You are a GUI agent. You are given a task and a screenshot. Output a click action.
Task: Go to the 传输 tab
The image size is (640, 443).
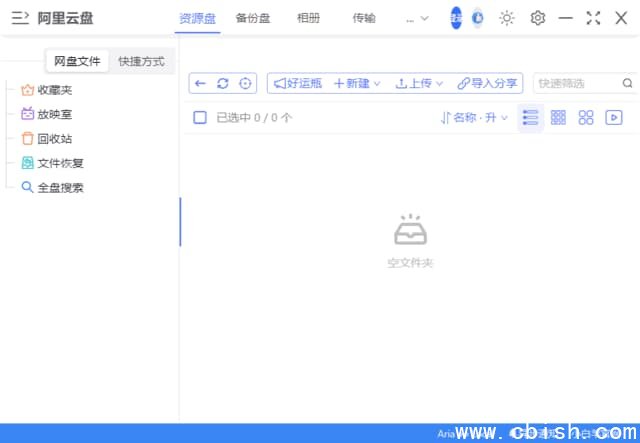(x=364, y=18)
